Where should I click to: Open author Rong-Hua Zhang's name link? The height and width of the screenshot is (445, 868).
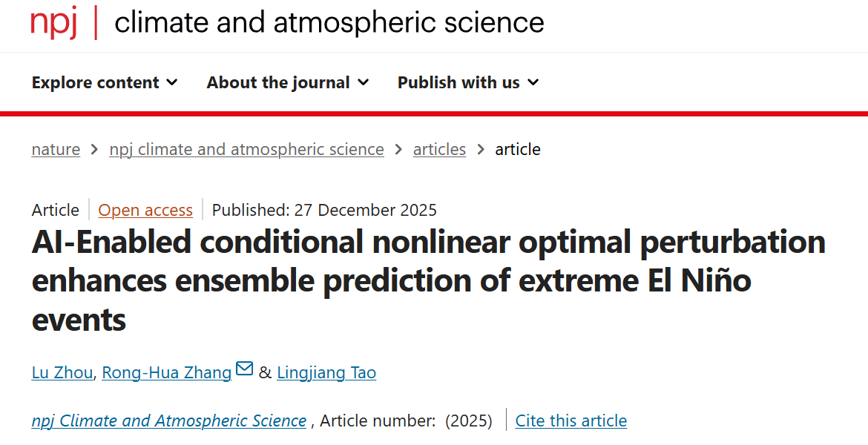click(167, 372)
